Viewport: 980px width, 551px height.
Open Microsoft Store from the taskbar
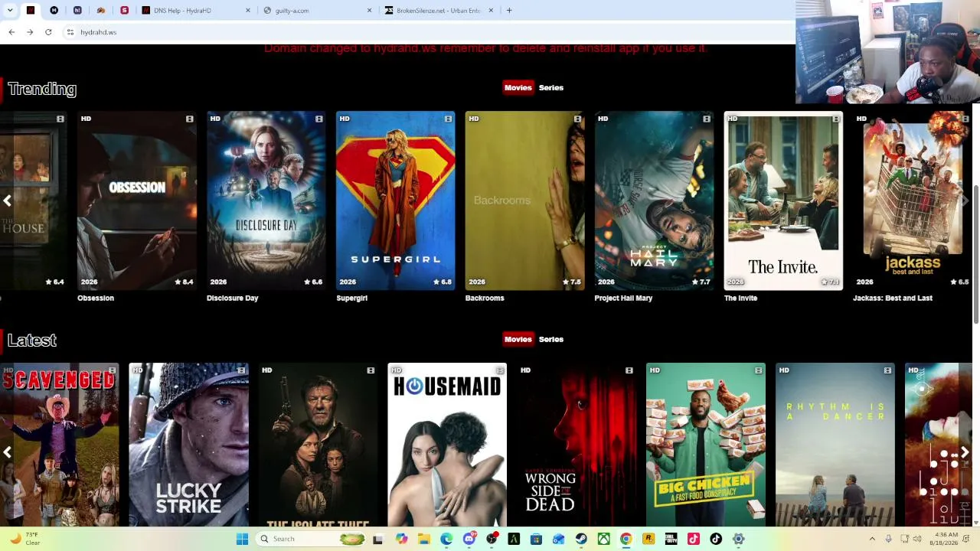tap(536, 539)
